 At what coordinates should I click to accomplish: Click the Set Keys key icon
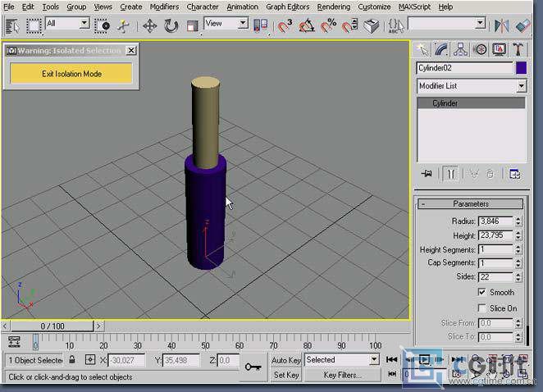[x=253, y=367]
